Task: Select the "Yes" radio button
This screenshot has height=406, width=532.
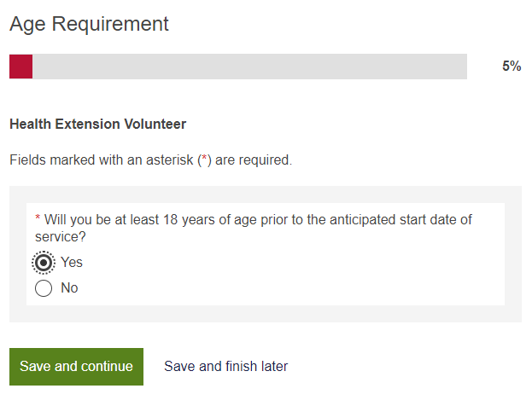Action: (44, 263)
